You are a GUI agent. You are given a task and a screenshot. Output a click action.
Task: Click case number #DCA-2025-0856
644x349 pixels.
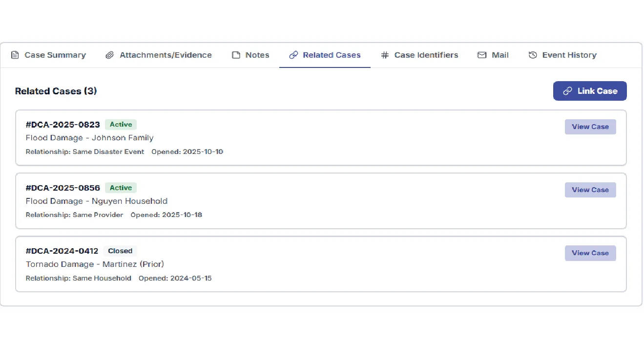coord(62,188)
